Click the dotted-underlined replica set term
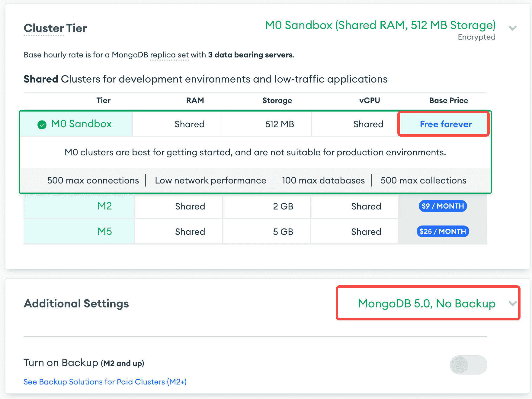The image size is (532, 399). pos(169,55)
